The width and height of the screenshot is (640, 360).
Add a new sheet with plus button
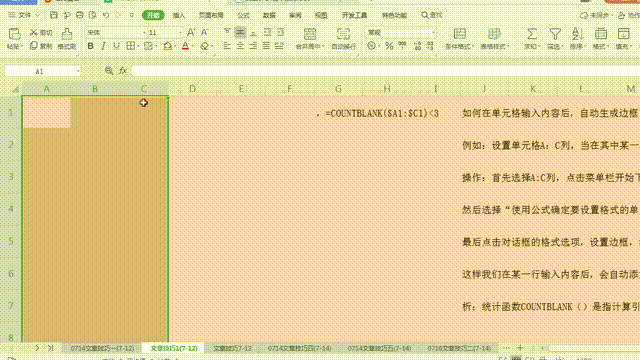click(x=520, y=348)
